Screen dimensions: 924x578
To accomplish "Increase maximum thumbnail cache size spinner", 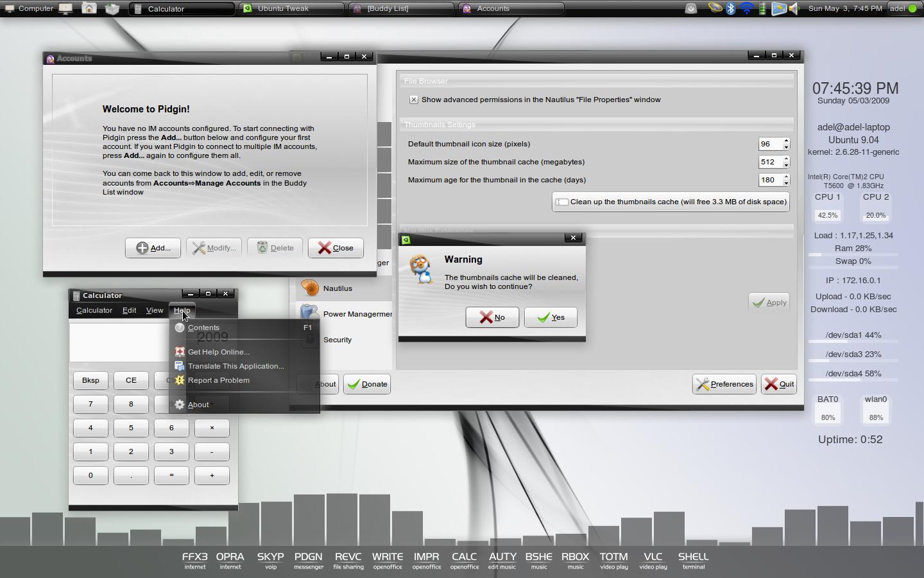I will 786,159.
